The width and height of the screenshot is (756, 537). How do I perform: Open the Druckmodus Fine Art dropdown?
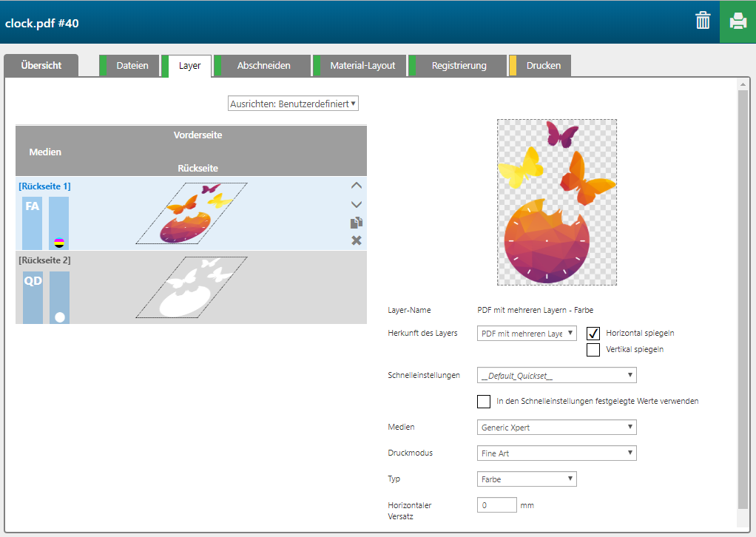click(557, 453)
